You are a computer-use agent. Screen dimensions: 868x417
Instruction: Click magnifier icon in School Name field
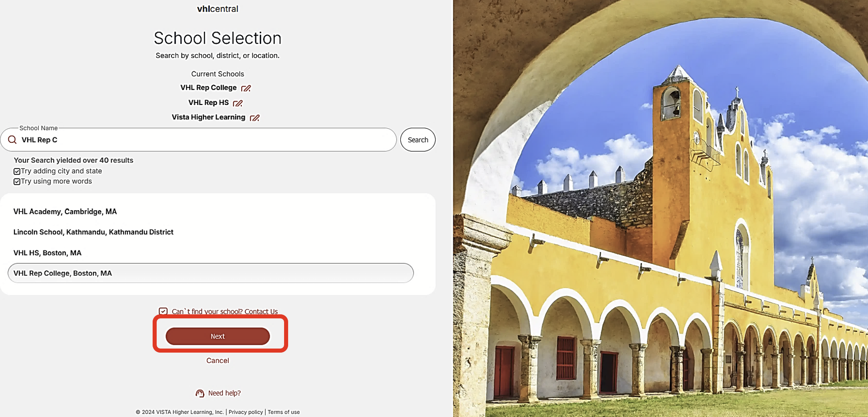coord(13,140)
